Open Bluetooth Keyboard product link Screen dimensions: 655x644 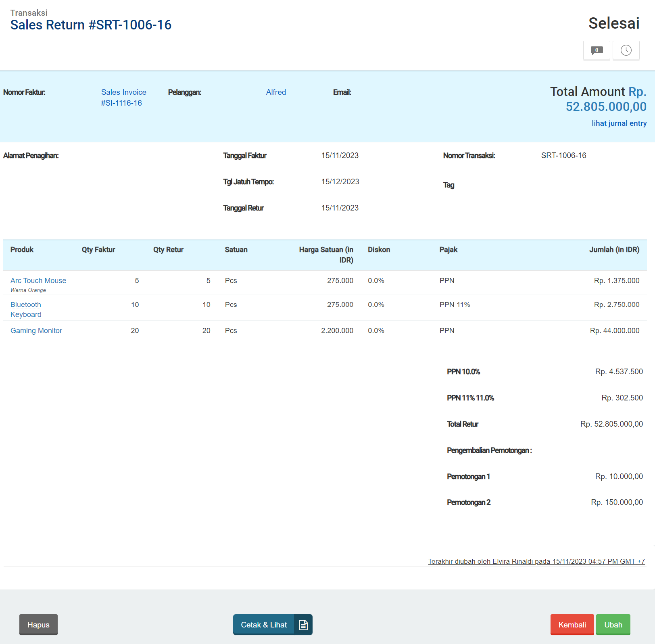point(26,310)
